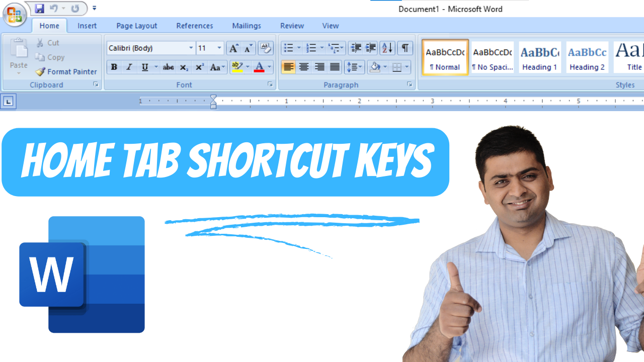Open the Clipboard dialog launcher

[x=96, y=84]
